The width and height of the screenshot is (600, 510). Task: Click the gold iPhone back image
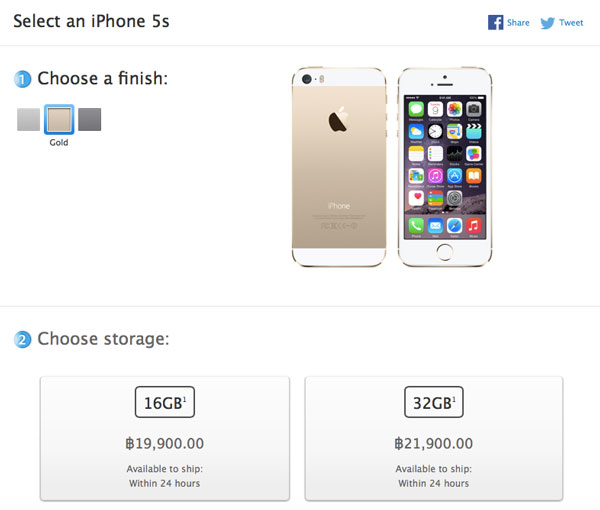(x=339, y=167)
